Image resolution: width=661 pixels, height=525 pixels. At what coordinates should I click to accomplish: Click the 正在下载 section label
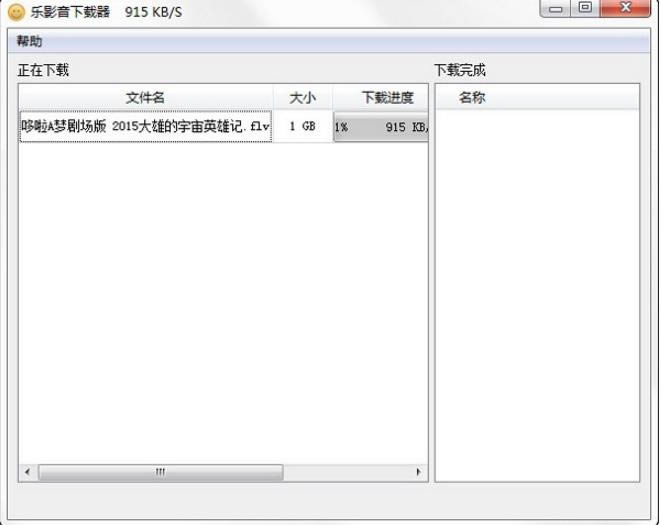pyautogui.click(x=43, y=70)
